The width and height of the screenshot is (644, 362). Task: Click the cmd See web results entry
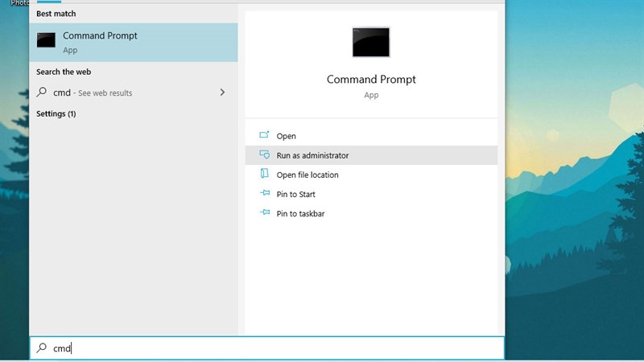point(134,93)
